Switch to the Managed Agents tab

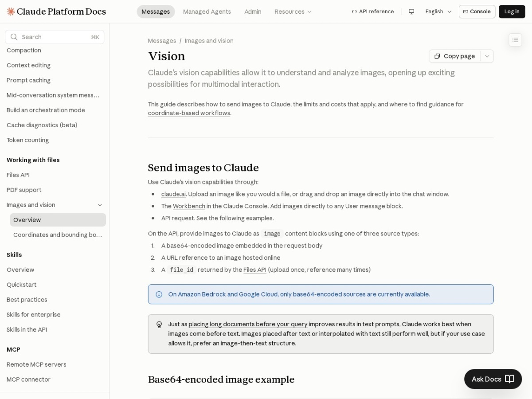[207, 12]
